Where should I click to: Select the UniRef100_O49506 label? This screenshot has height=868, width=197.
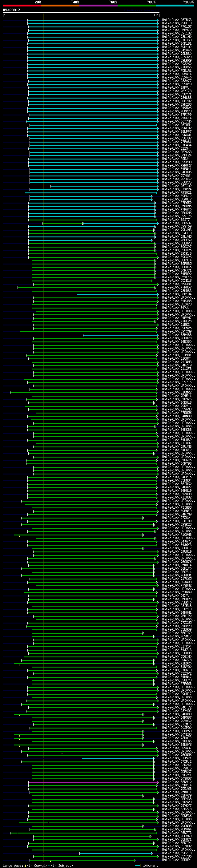pyautogui.click(x=177, y=108)
